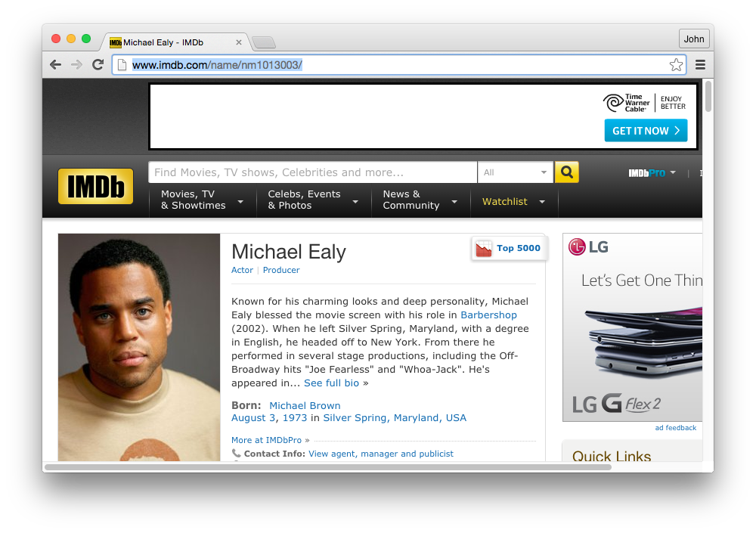Open the All search category dropdown
This screenshot has width=756, height=533.
tap(516, 172)
